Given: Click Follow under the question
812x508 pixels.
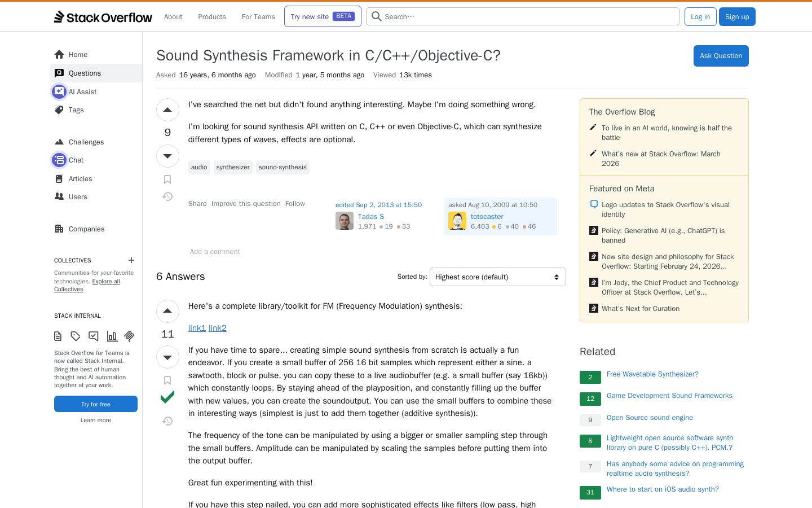Looking at the screenshot, I should tap(295, 204).
